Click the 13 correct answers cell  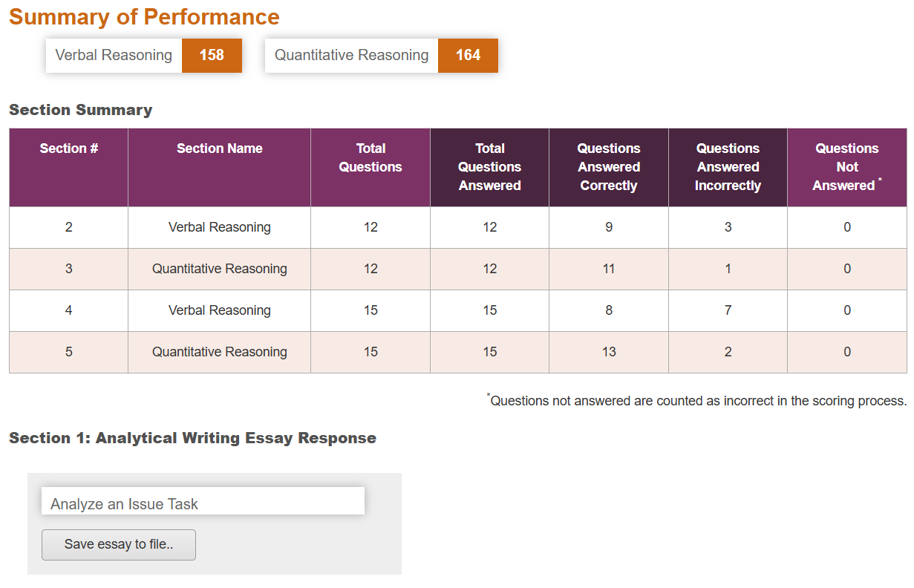pyautogui.click(x=609, y=352)
